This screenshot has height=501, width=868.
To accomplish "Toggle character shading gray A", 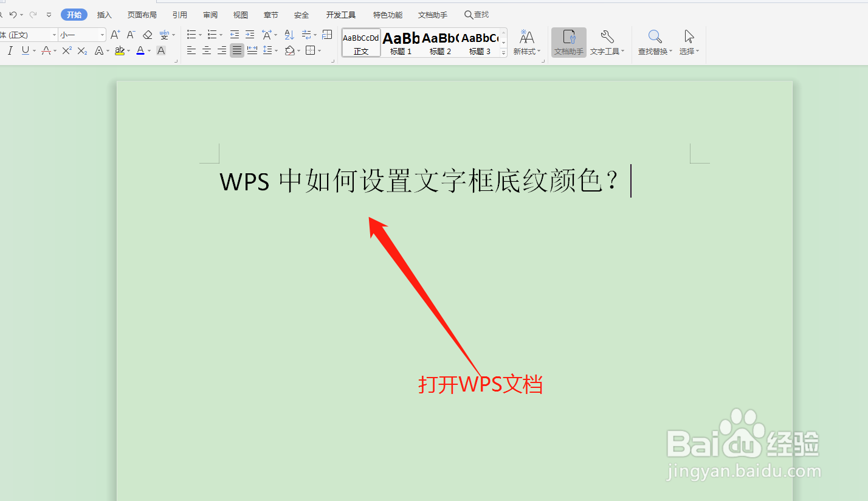I will coord(161,50).
